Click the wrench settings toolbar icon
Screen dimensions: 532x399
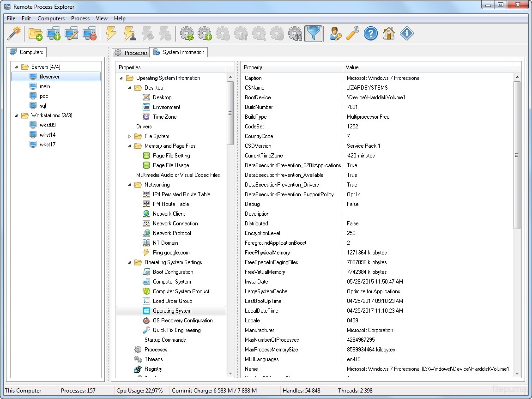click(352, 33)
